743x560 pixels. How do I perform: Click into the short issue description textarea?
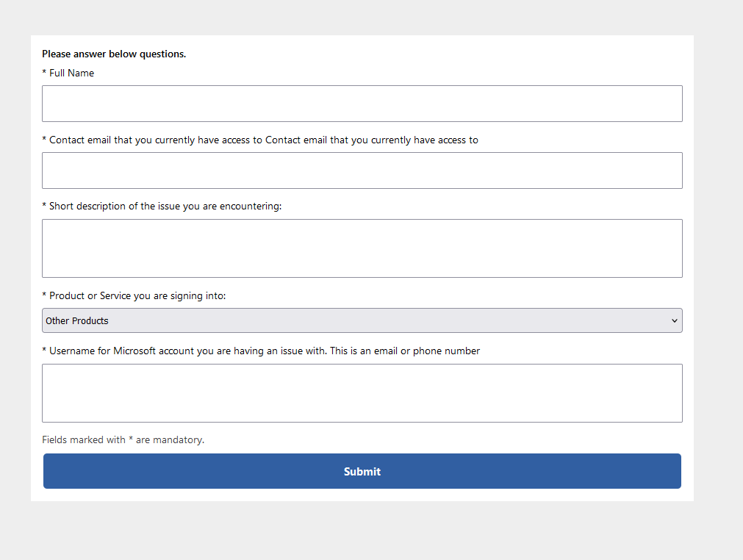(x=362, y=248)
